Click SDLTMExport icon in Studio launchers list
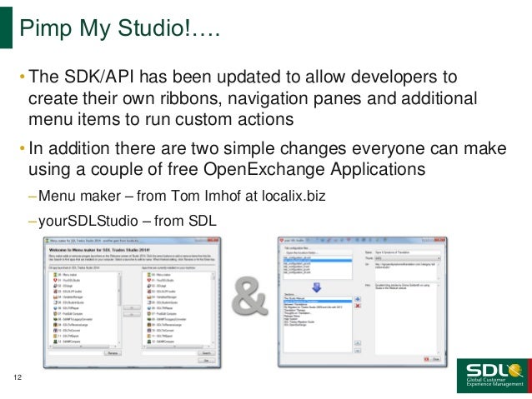 click(55, 336)
